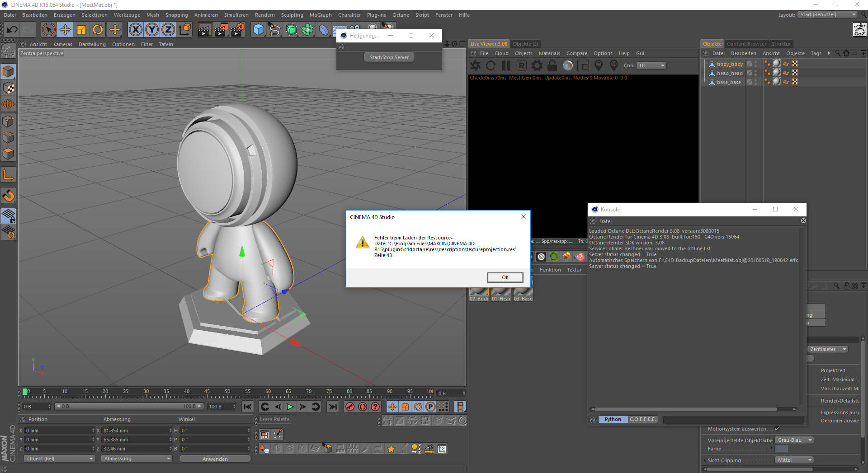Click the clay mode sphere icon
Viewport: 868px width, 473px height.
click(x=568, y=66)
